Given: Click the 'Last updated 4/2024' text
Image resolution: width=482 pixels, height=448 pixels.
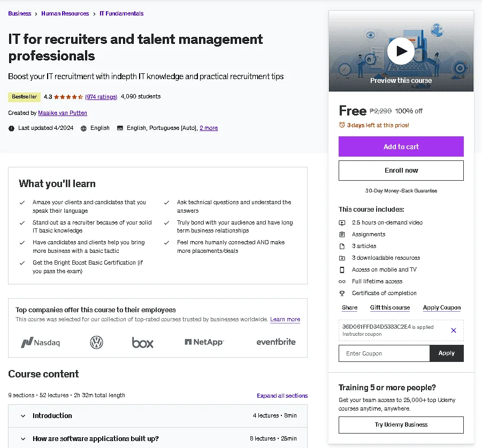Looking at the screenshot, I should click(46, 128).
